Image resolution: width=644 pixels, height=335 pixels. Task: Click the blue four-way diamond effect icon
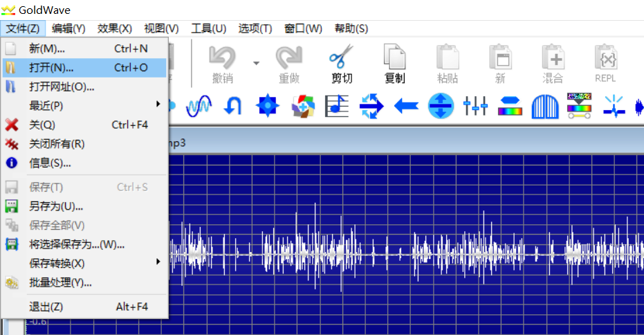pyautogui.click(x=268, y=106)
